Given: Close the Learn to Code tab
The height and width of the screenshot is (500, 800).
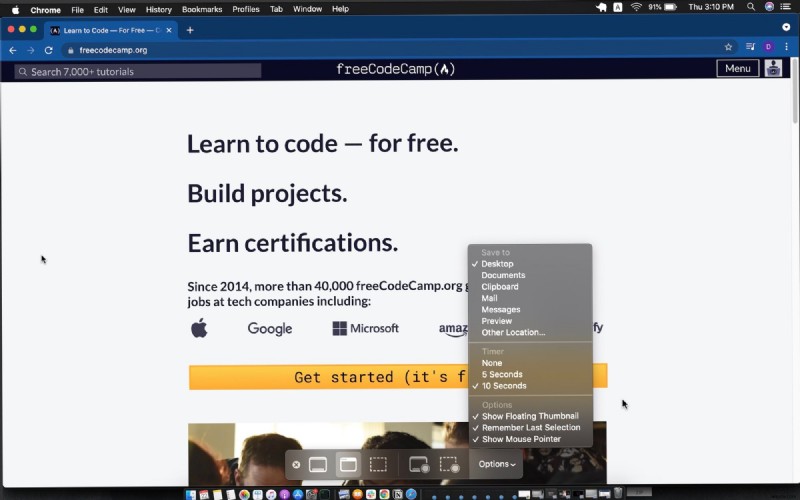Looking at the screenshot, I should point(169,30).
